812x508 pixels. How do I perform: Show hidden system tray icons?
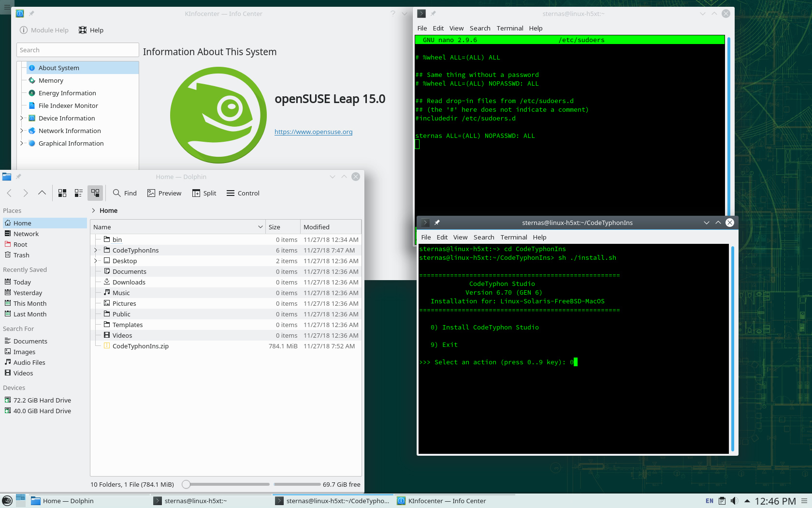pyautogui.click(x=747, y=501)
